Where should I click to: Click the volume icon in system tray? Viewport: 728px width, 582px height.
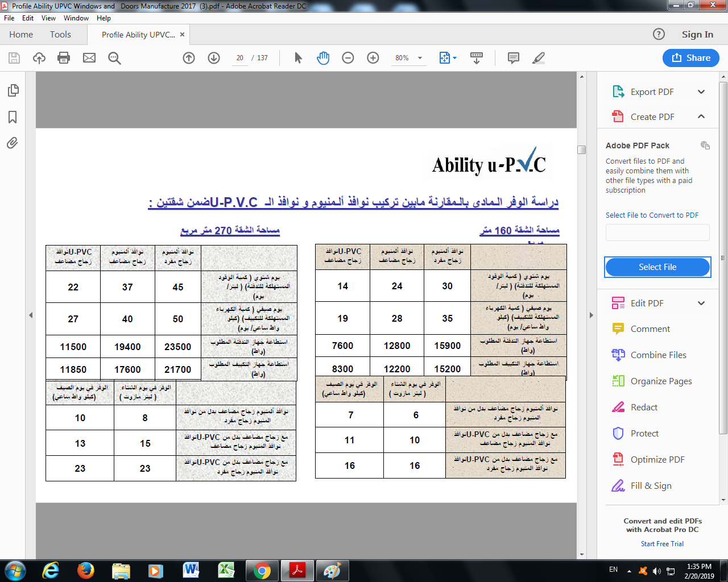[x=656, y=571]
